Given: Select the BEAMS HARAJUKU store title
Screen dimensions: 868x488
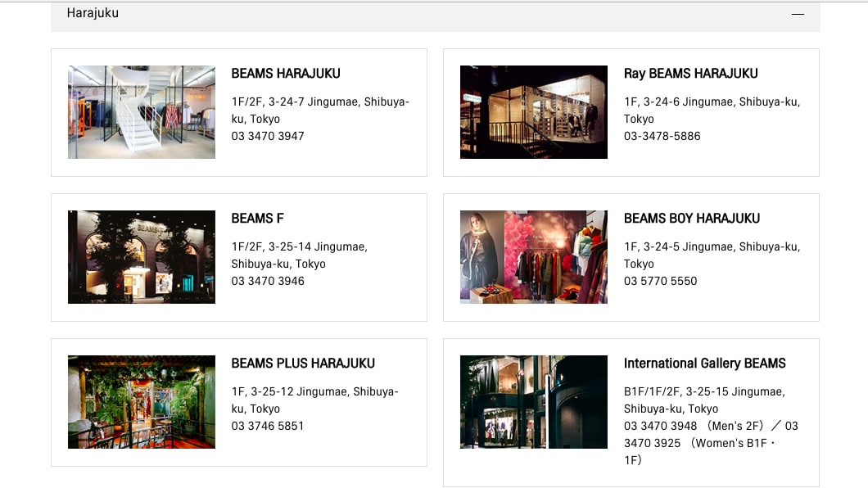Looking at the screenshot, I should point(286,74).
